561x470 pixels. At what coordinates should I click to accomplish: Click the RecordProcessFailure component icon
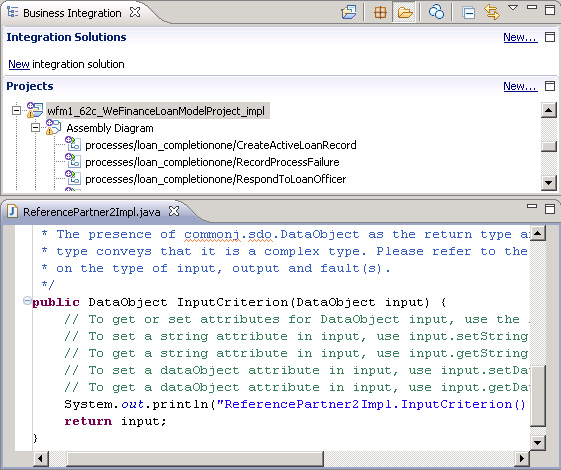(73, 160)
